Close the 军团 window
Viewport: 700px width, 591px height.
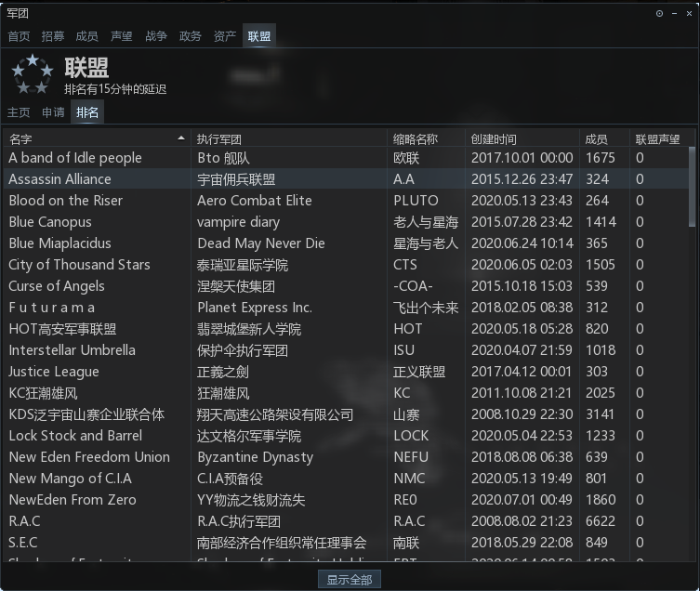(689, 14)
